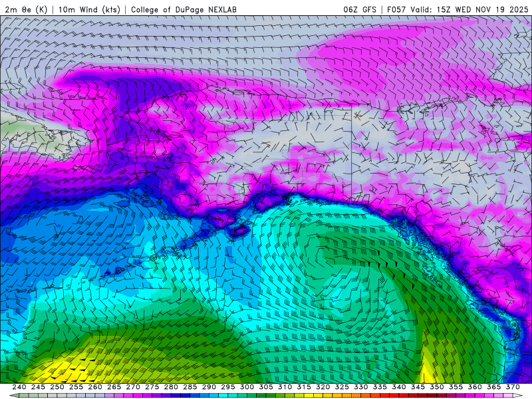This screenshot has height=399, width=532.
Task: Click the 365 label on the color scale
Action: pos(494,387)
